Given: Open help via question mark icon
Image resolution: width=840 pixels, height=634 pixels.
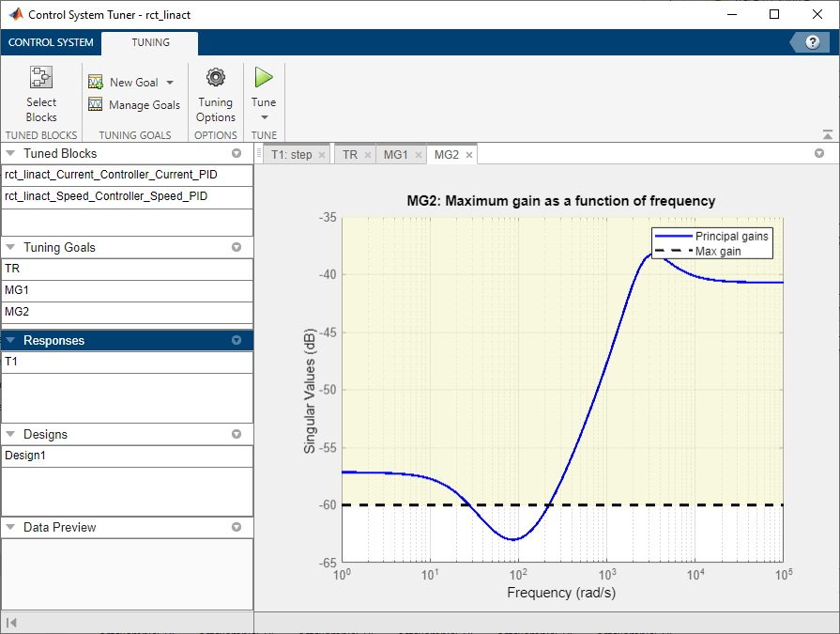Looking at the screenshot, I should click(x=812, y=42).
